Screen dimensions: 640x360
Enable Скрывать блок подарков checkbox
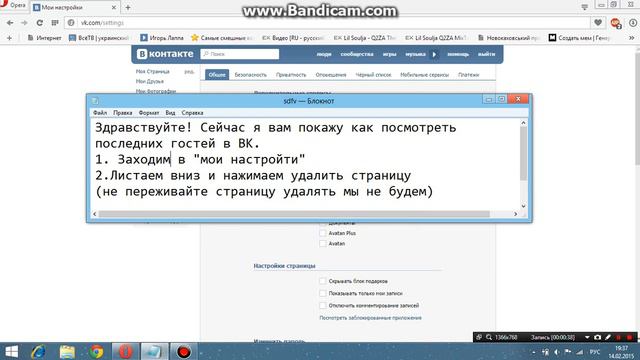click(x=323, y=281)
